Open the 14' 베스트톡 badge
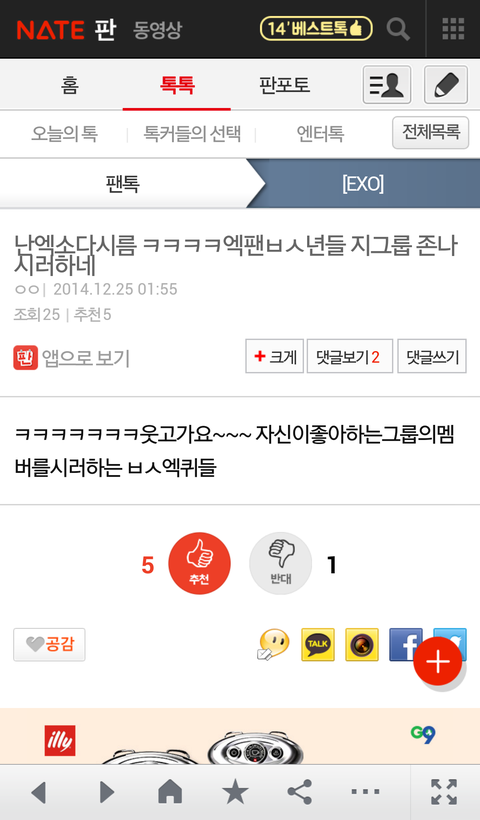480x820 pixels. click(x=316, y=28)
